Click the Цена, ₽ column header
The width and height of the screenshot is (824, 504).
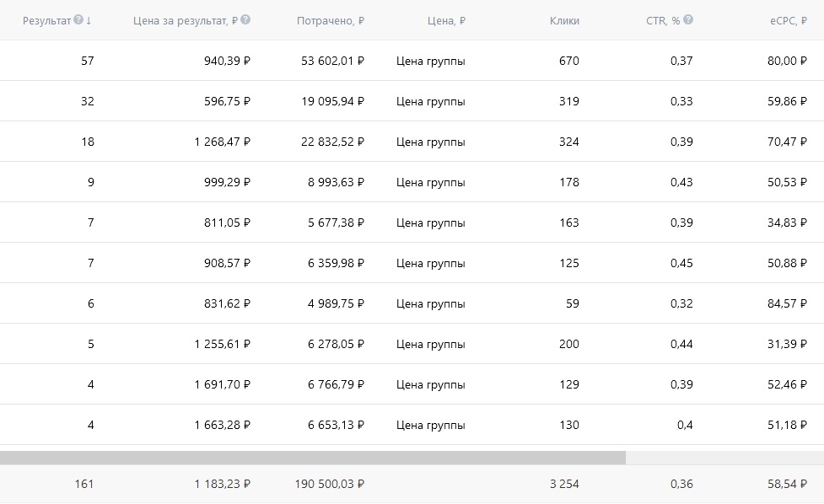[446, 20]
